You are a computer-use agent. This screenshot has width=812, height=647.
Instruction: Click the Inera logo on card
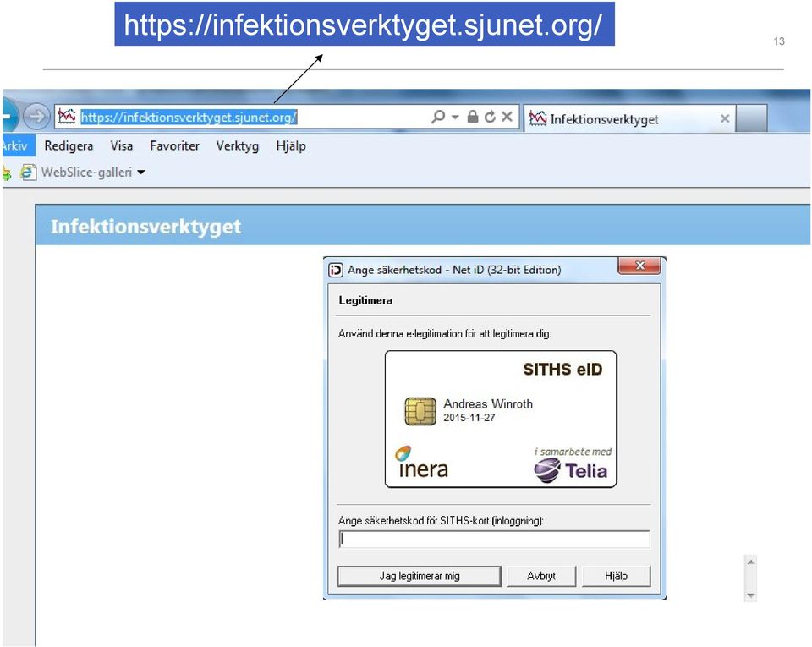click(x=421, y=463)
